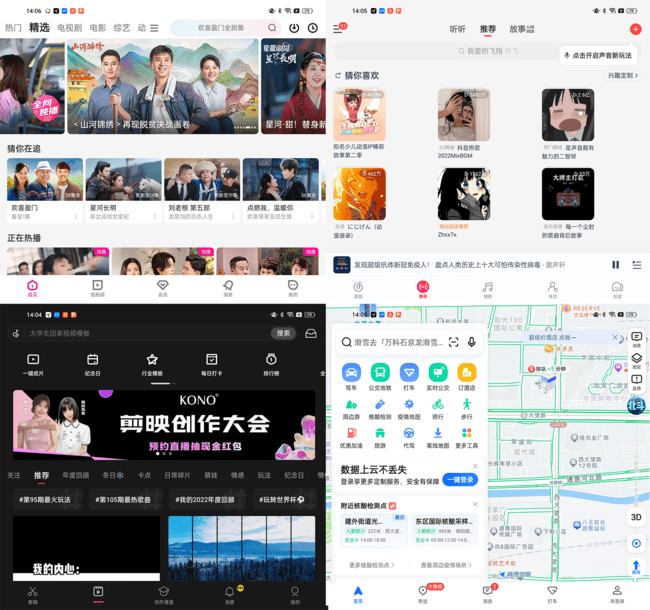The image size is (650, 610).
Task: Open community chat icon in audio app bottom bar
Action: click(x=617, y=289)
